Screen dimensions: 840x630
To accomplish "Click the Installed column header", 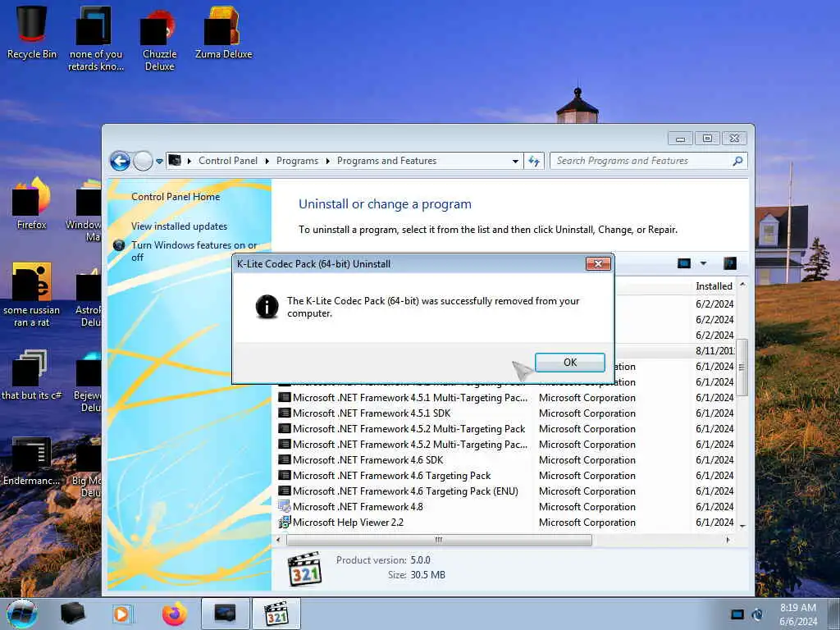I will point(714,286).
